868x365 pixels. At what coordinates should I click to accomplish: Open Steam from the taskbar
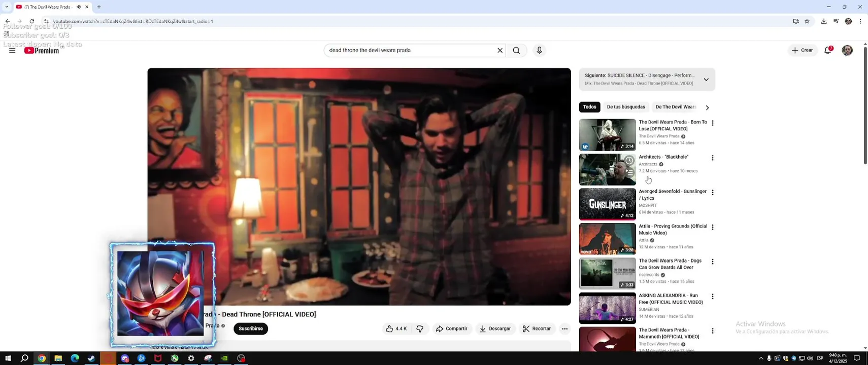click(91, 358)
